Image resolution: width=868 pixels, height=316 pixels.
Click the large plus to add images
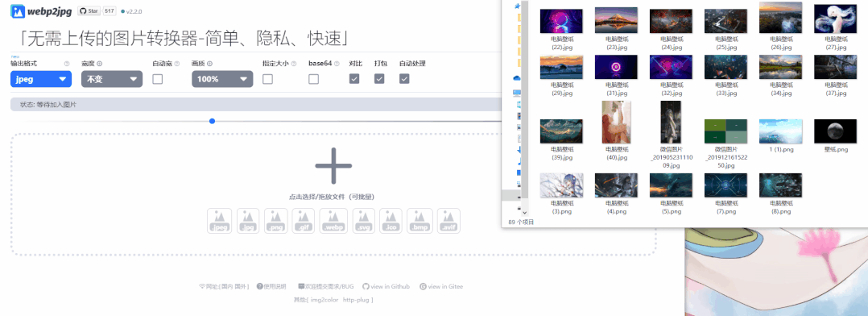333,166
